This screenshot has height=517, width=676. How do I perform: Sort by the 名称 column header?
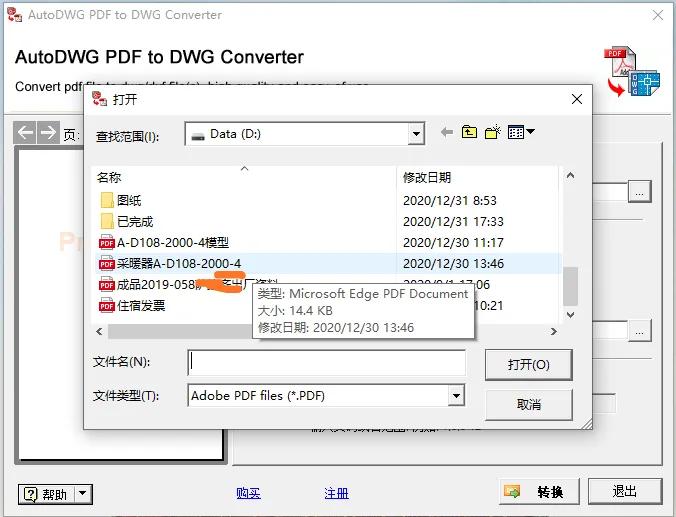click(x=109, y=177)
